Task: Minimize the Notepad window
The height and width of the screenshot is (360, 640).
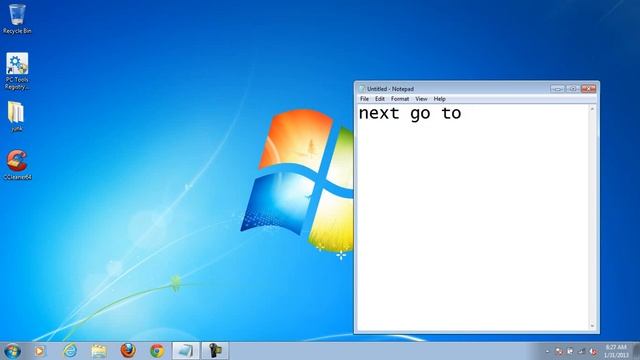Action: pos(557,88)
